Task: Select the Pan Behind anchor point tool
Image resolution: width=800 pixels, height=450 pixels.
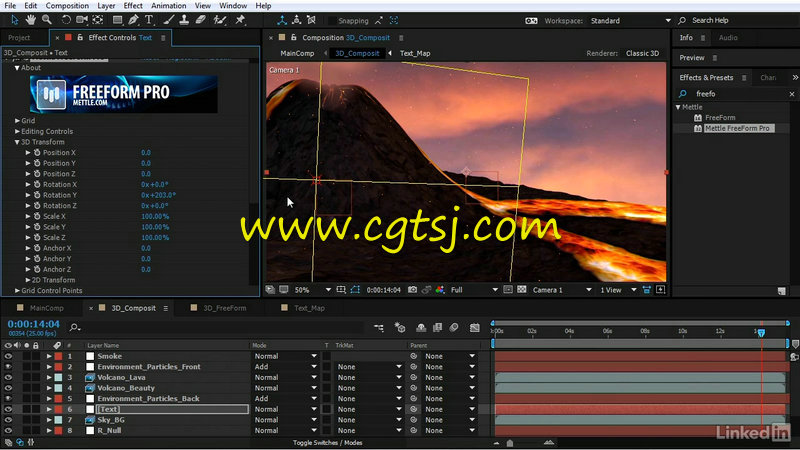Action: click(98, 20)
